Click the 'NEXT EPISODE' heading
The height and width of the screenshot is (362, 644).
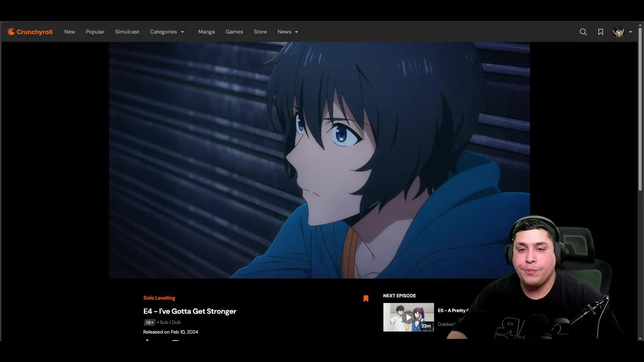click(x=399, y=296)
